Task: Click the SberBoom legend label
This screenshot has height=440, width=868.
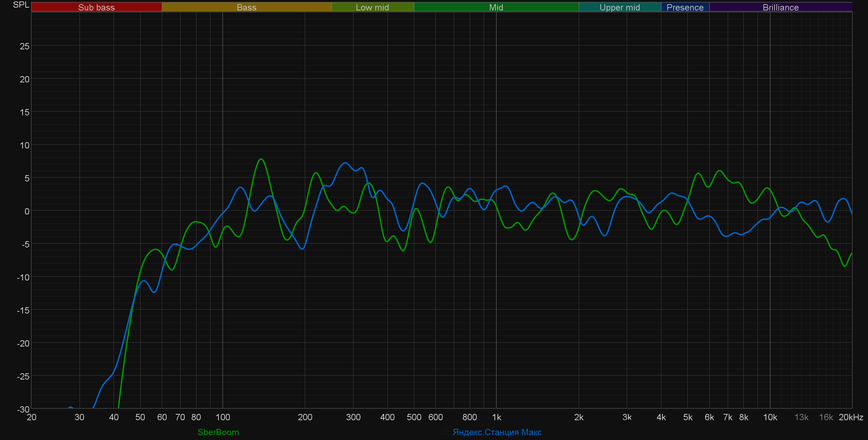Action: click(x=218, y=432)
